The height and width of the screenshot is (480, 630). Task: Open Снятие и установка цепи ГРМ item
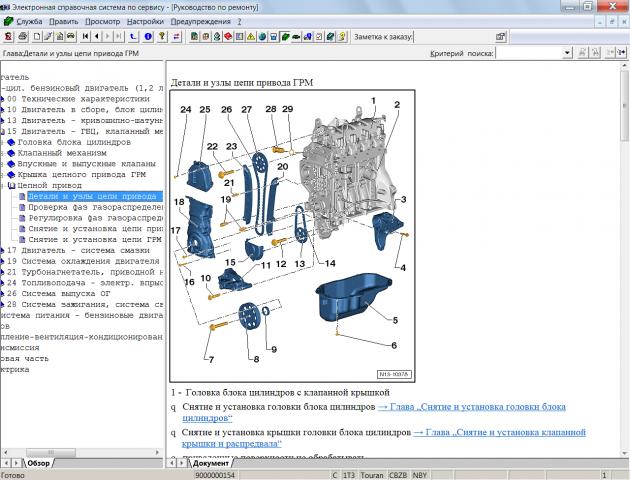[94, 240]
